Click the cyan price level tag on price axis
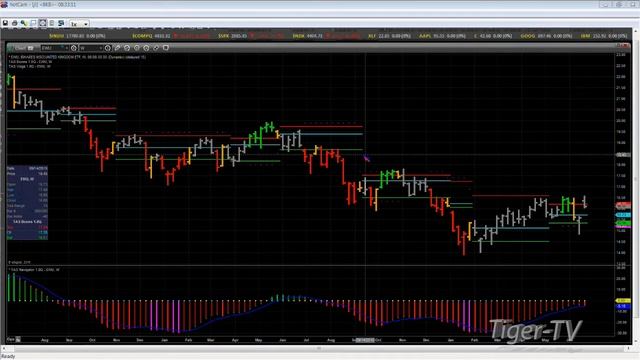This screenshot has height=360, width=640. (x=623, y=215)
